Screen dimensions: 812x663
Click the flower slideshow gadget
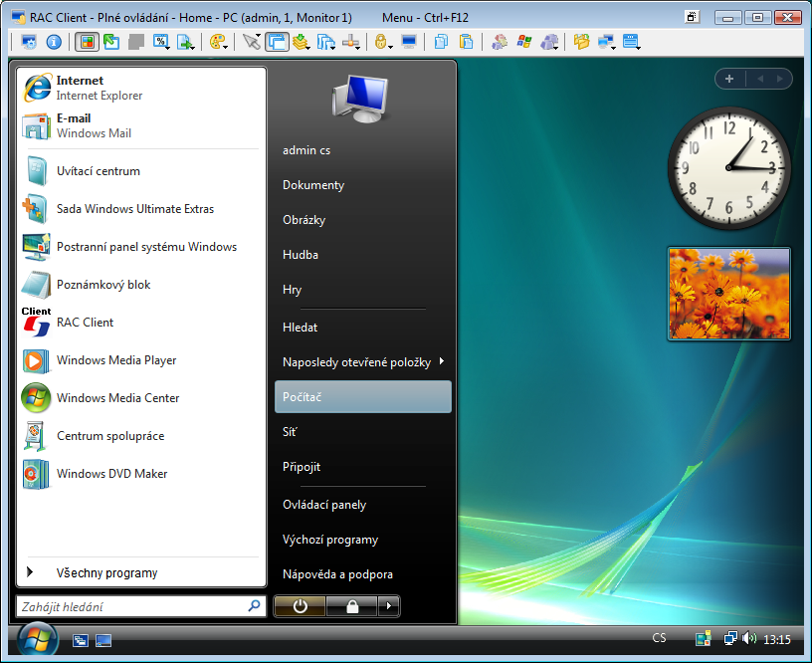pyautogui.click(x=729, y=294)
